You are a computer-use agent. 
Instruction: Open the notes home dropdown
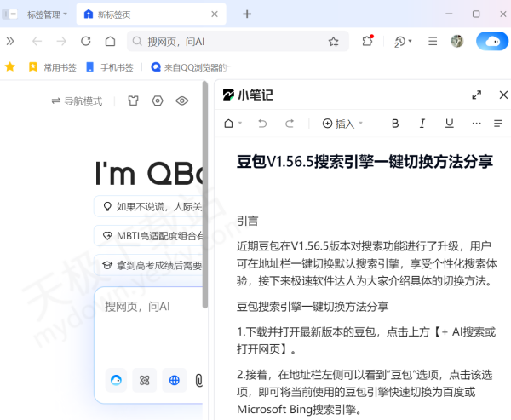point(233,124)
